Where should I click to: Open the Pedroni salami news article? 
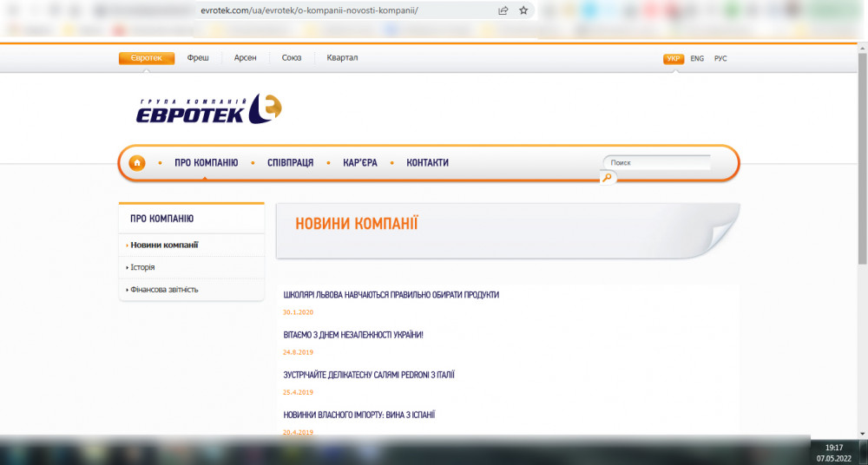[369, 375]
